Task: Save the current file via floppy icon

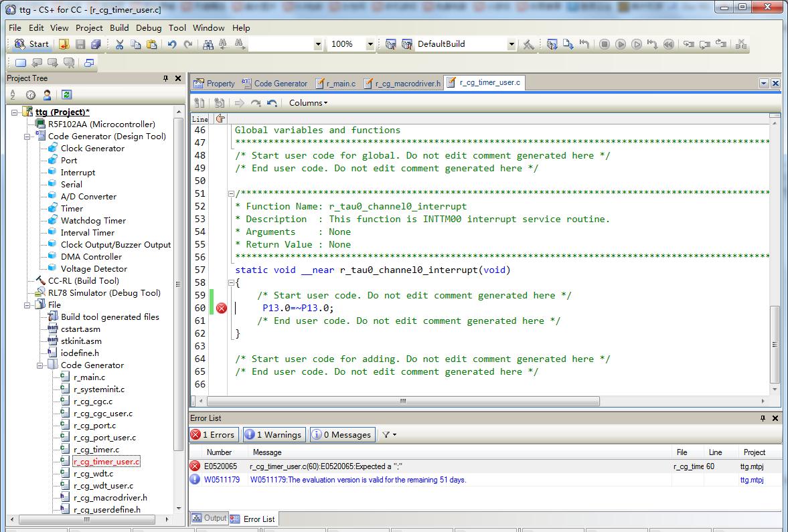Action: [x=80, y=44]
